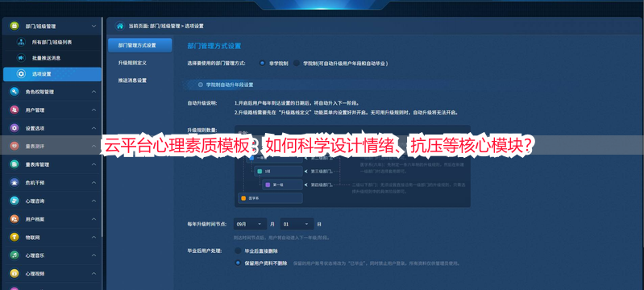Click the 量表测评 sidebar icon

[15, 147]
